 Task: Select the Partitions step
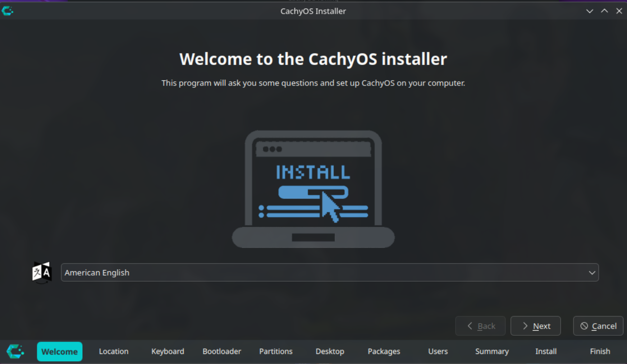tap(276, 351)
